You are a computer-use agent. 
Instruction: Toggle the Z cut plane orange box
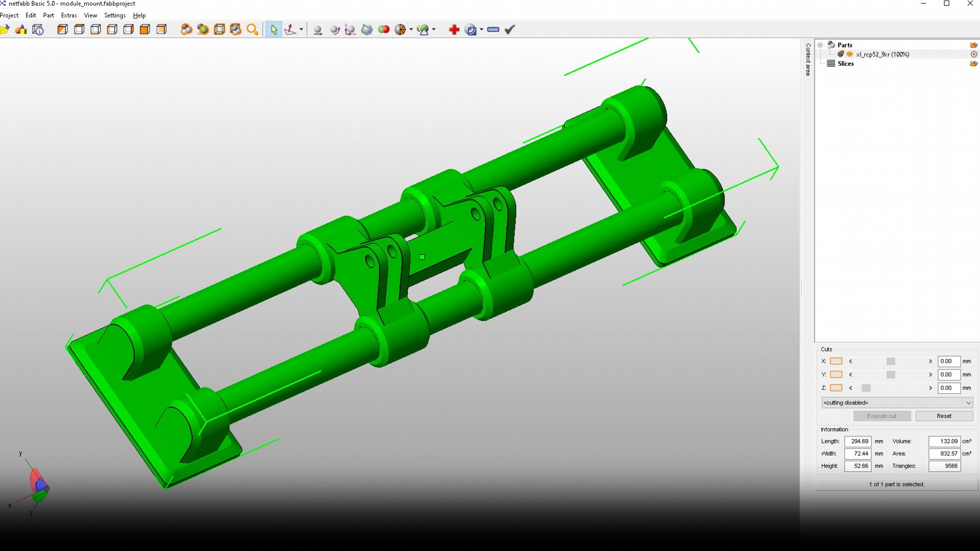coord(836,388)
